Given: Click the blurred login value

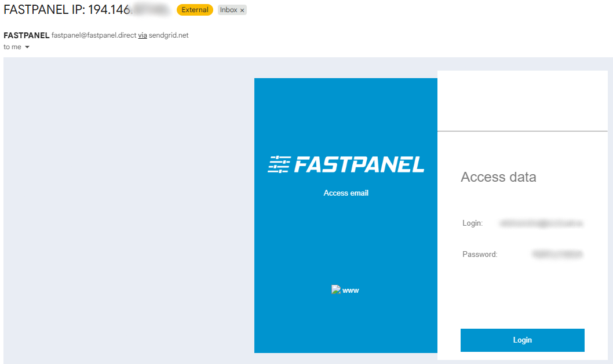Looking at the screenshot, I should [x=541, y=223].
